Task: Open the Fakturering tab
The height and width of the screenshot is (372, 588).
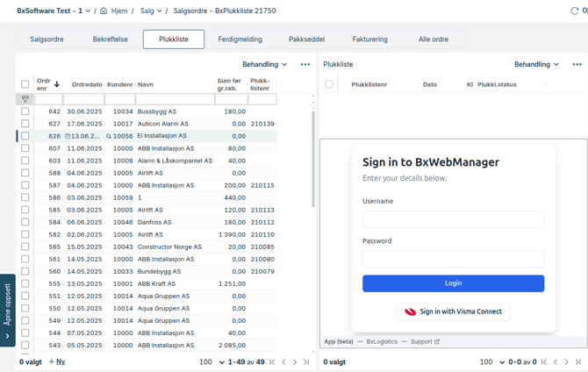Action: [x=370, y=39]
